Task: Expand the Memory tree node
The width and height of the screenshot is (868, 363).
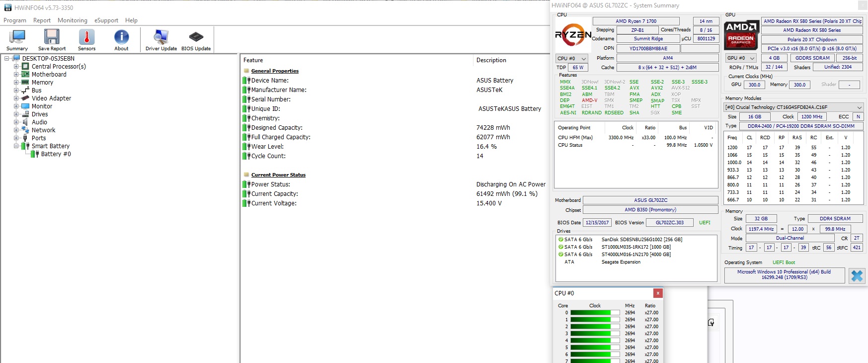Action: point(16,82)
